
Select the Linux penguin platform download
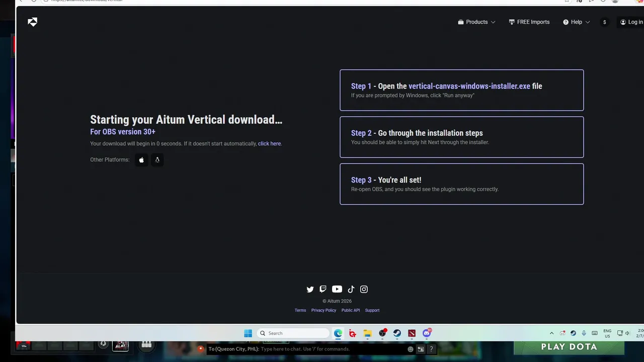pos(157,160)
